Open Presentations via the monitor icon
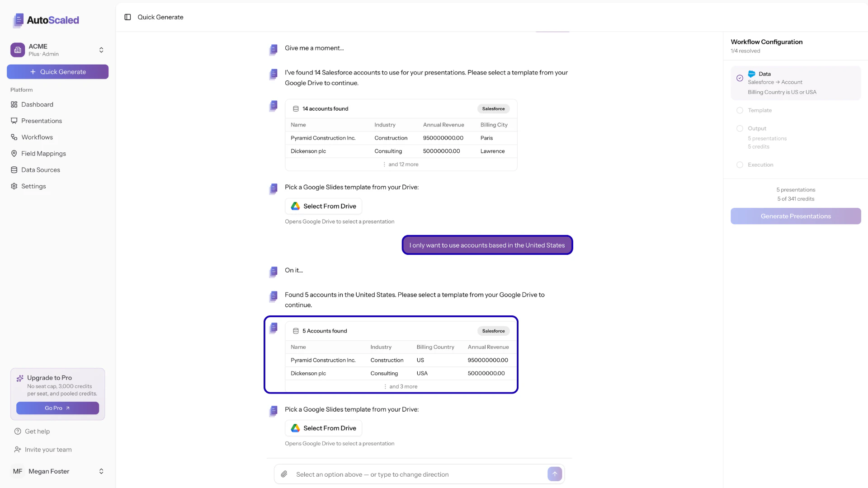868x488 pixels. click(14, 121)
